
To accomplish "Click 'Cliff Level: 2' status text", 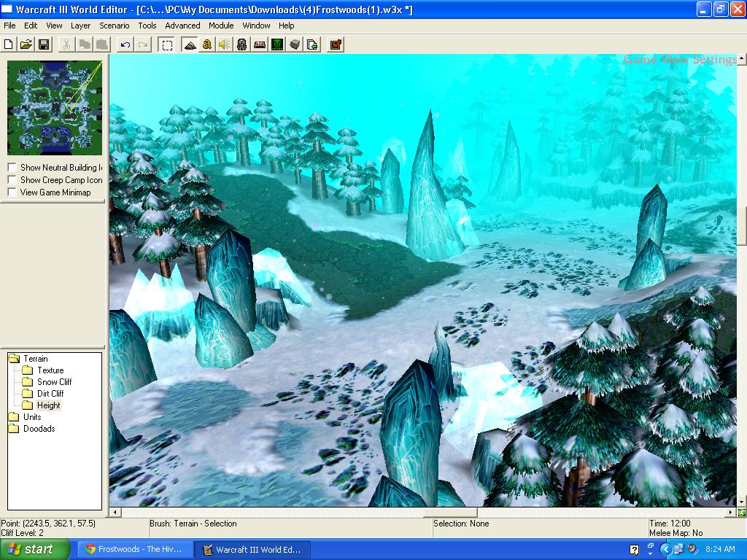I will click(23, 533).
